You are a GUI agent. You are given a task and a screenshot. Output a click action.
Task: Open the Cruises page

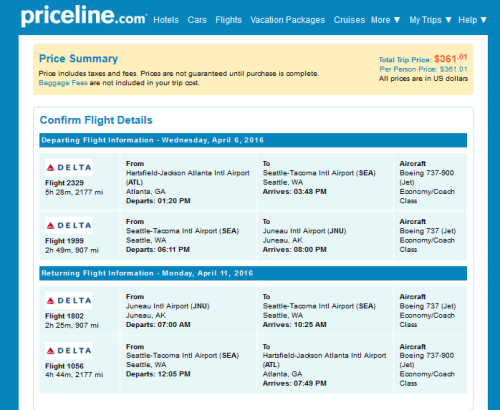tap(349, 20)
